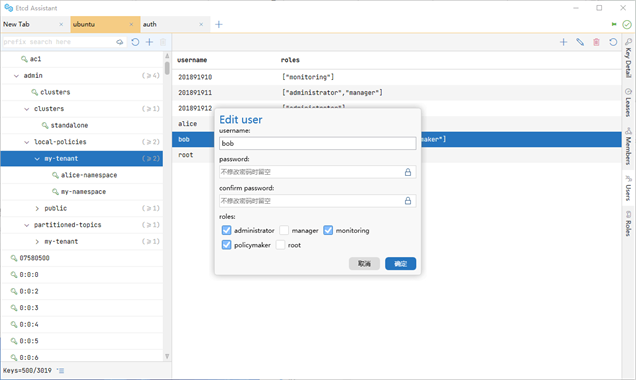Refresh the key tree

(x=135, y=42)
